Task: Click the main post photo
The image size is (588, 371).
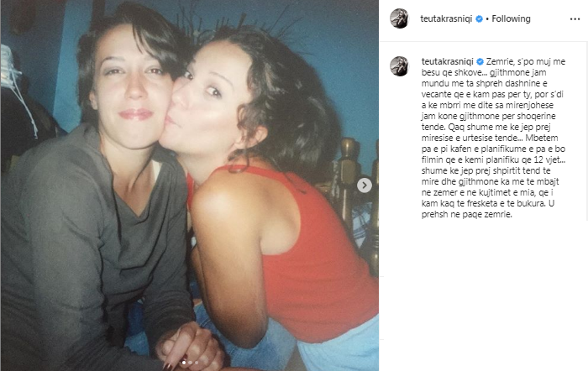Action: coord(190,185)
